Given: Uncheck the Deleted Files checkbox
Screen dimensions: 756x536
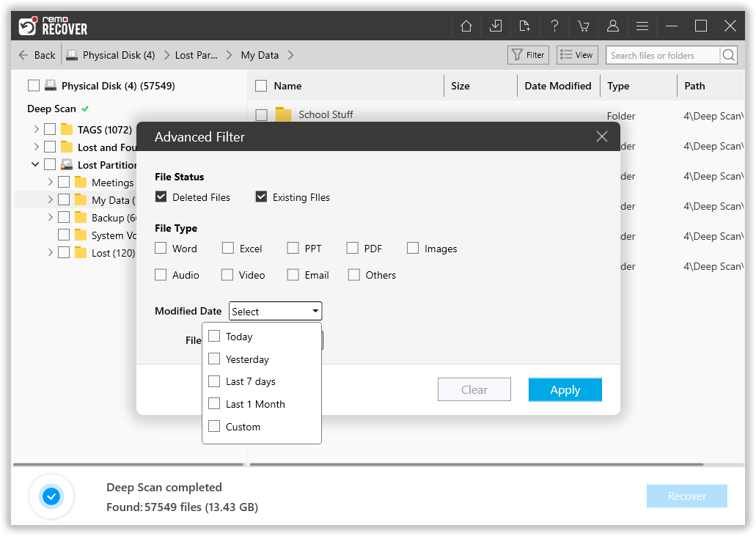Looking at the screenshot, I should click(161, 197).
